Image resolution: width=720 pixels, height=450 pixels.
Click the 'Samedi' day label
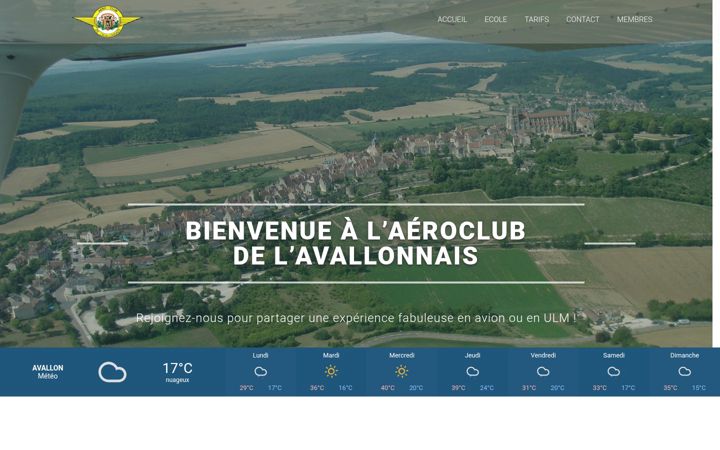click(x=614, y=355)
